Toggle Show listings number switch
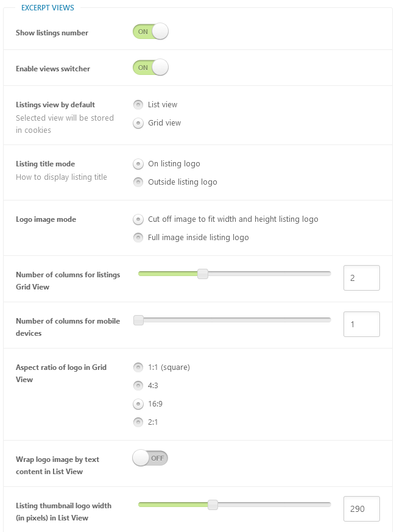 [150, 32]
